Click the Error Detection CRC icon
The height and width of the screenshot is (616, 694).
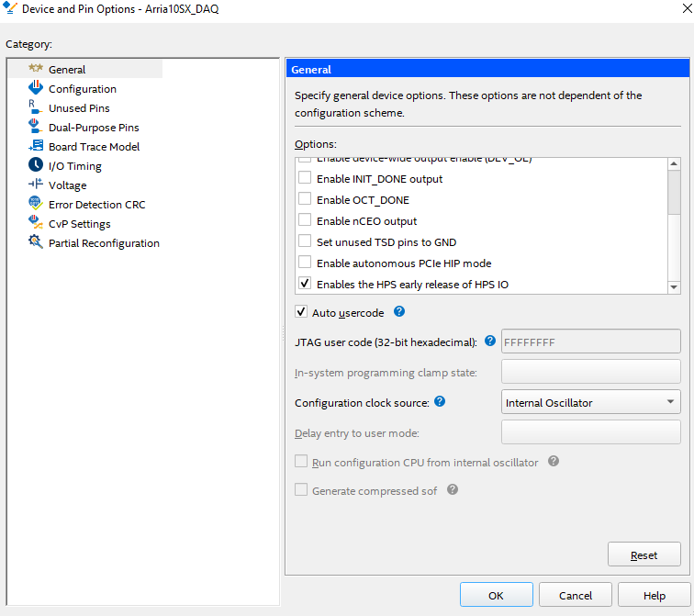tap(36, 204)
